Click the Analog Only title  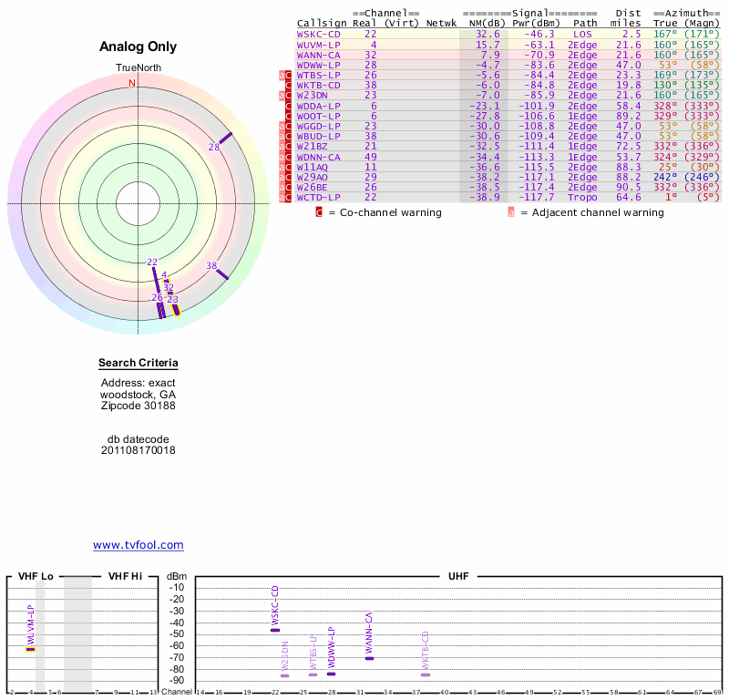click(x=139, y=47)
